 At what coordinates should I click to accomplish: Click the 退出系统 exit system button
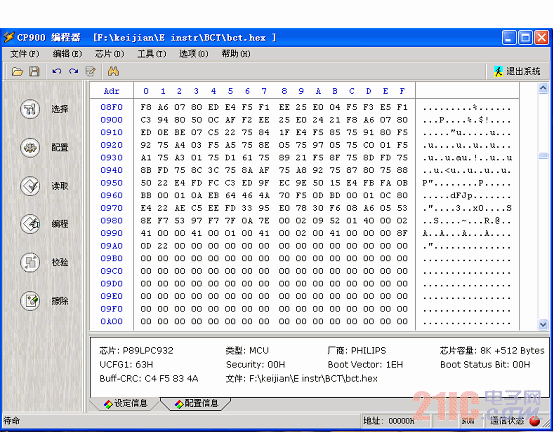517,72
